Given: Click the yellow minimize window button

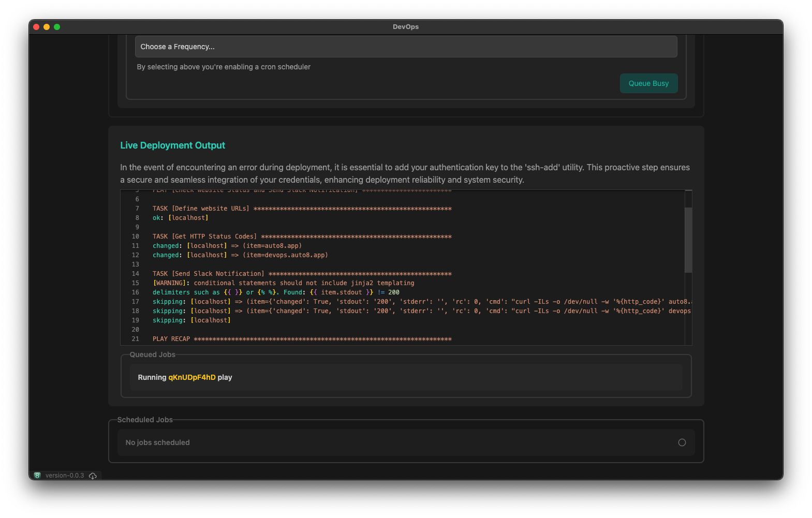Looking at the screenshot, I should [47, 27].
